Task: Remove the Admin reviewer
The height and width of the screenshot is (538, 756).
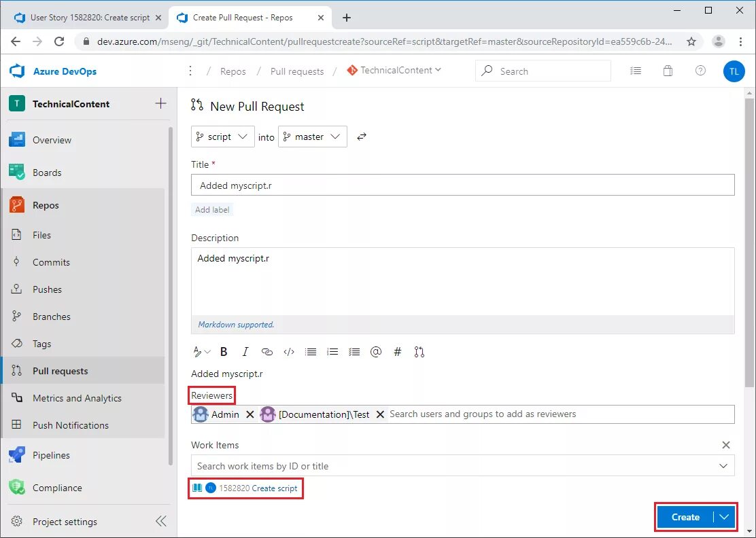Action: [x=250, y=414]
